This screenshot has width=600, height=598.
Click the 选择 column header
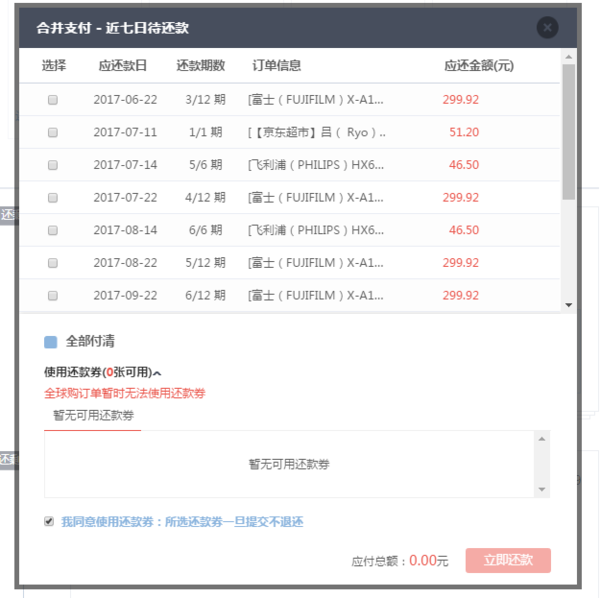click(54, 65)
